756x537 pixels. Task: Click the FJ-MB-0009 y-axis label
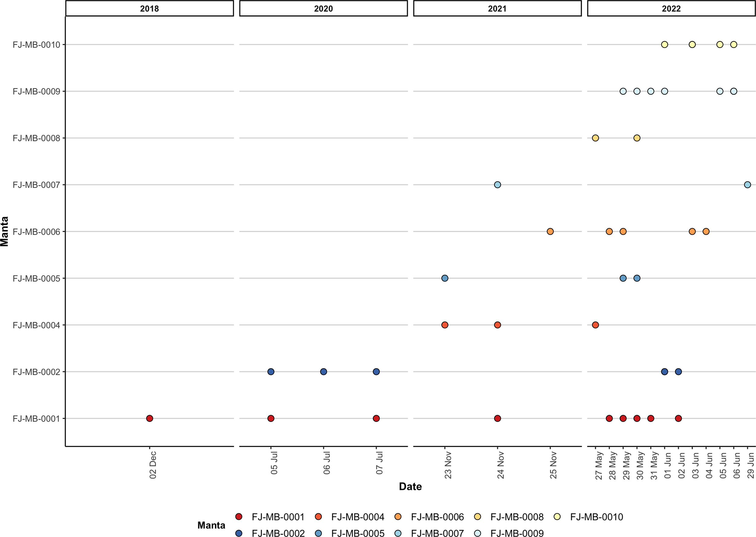pyautogui.click(x=36, y=91)
